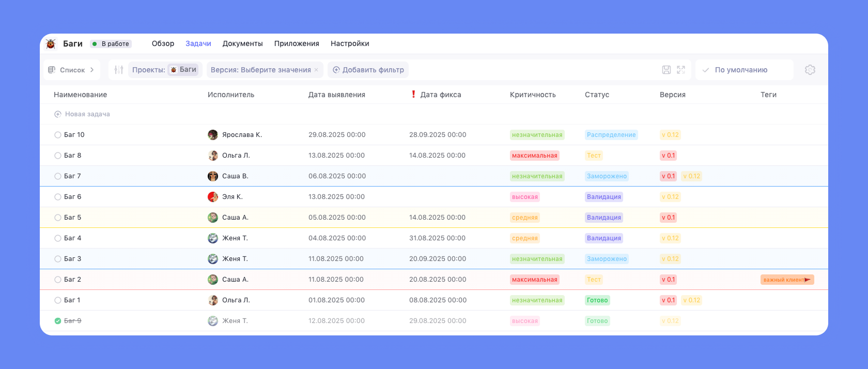Screen dimensions: 868x369
Task: Open the filter settings sliders icon
Action: click(119, 70)
